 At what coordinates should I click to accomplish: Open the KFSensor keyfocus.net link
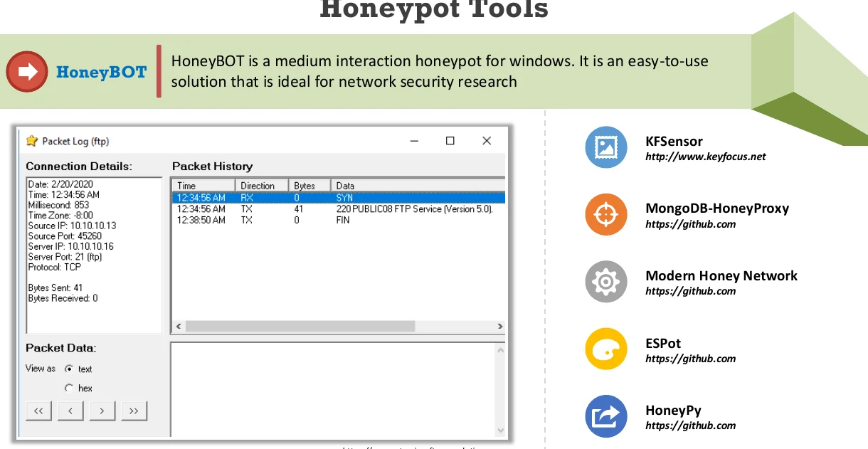coord(706,157)
